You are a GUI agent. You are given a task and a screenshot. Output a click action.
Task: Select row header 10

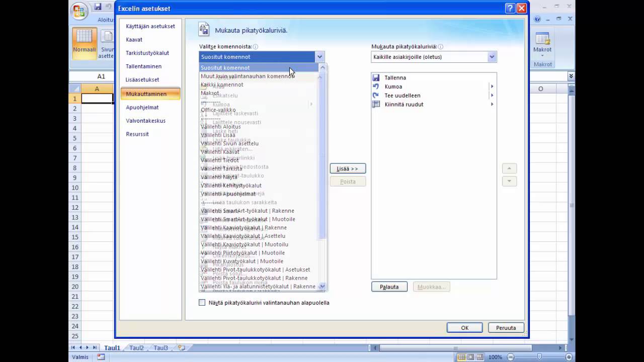tap(75, 188)
